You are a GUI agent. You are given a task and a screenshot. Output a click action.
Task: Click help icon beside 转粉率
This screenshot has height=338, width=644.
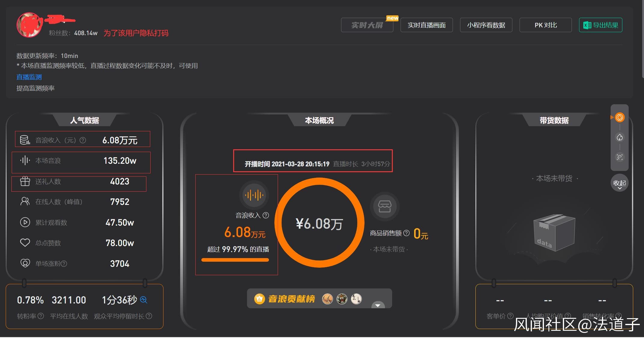(x=41, y=316)
